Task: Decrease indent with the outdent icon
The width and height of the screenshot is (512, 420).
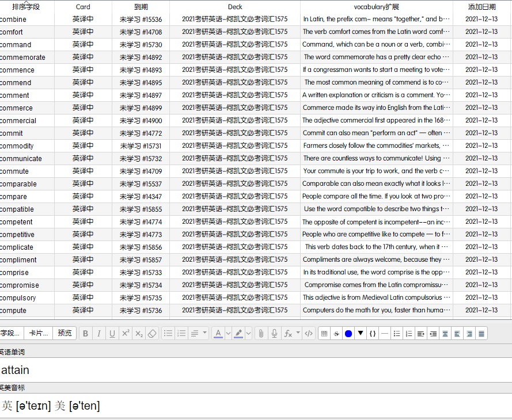Action: coord(433,333)
